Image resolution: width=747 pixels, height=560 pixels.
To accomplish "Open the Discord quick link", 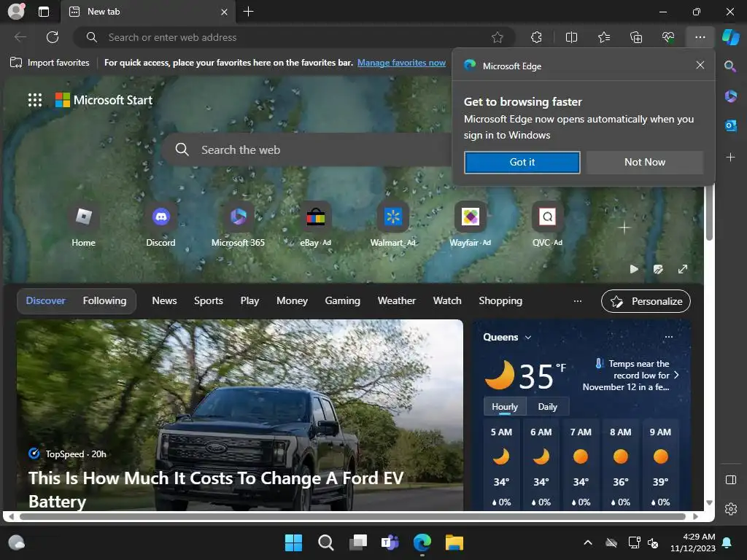I will 160,225.
